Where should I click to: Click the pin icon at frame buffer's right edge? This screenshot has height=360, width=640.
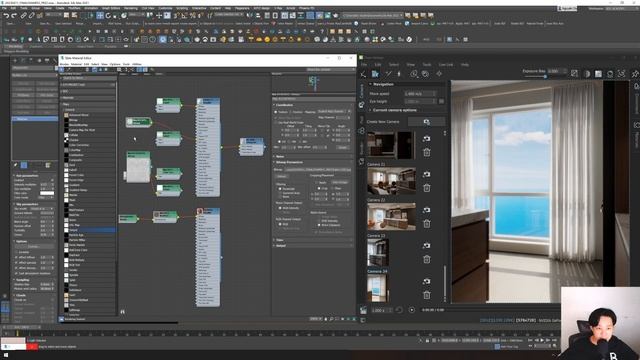tap(635, 74)
